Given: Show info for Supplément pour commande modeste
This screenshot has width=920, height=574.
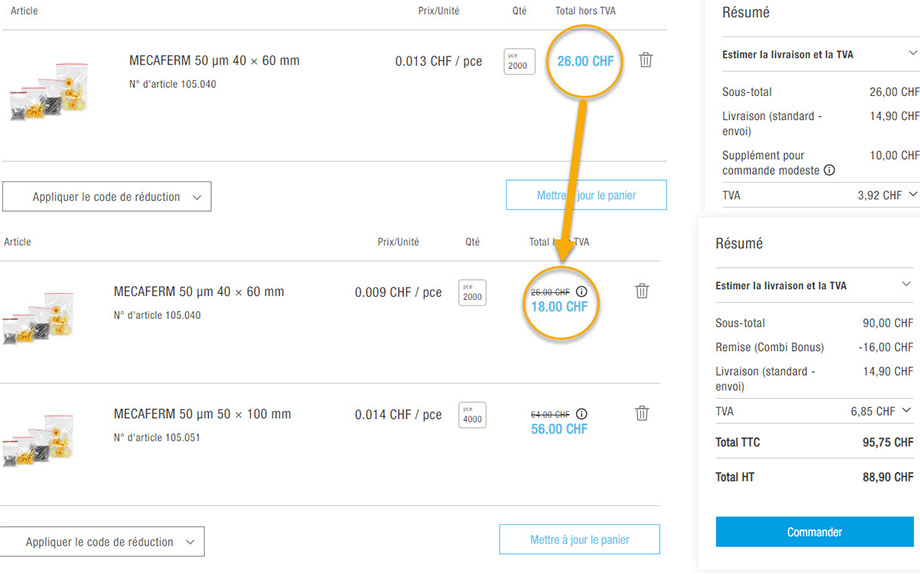Looking at the screenshot, I should (x=829, y=171).
